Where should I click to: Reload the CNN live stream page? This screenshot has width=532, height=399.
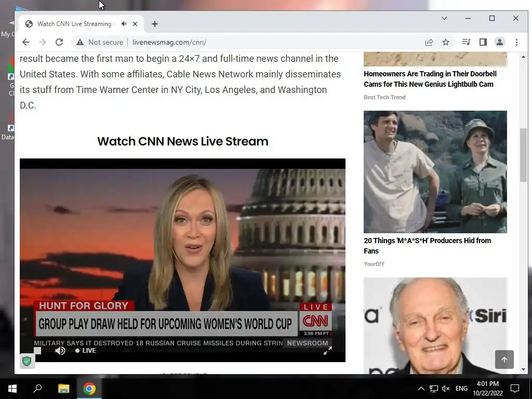click(59, 42)
